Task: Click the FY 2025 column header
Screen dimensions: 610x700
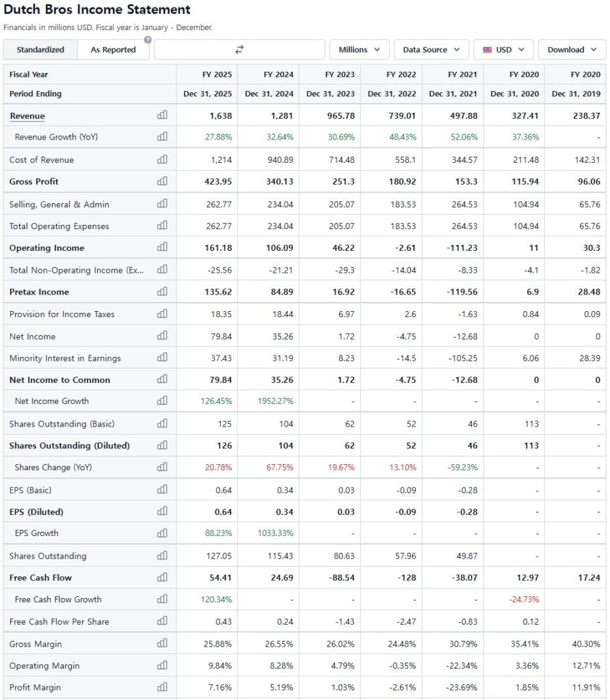Action: [217, 75]
